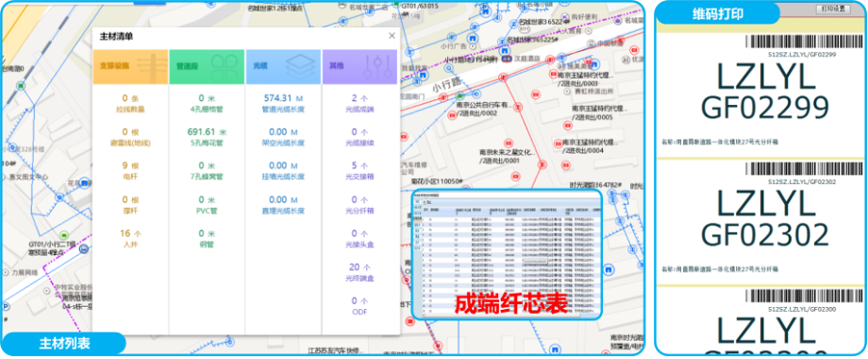Close the 主材清单 dialog
Viewport: 868px width, 359px height.
(392, 36)
